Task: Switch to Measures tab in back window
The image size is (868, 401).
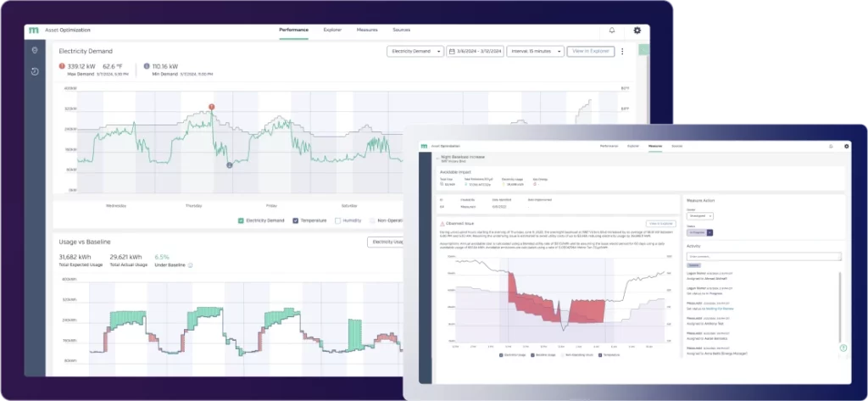Action: point(367,30)
